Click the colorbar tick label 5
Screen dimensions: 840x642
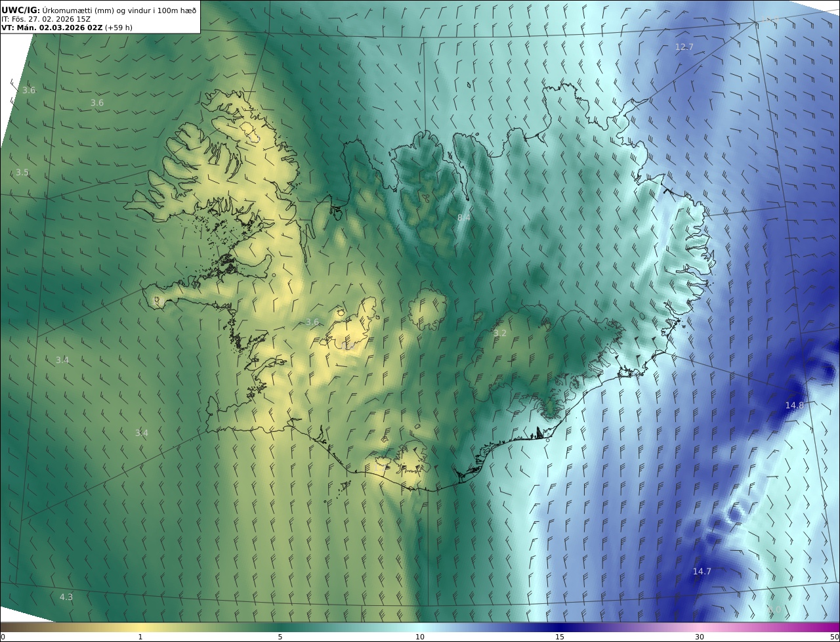(x=280, y=637)
